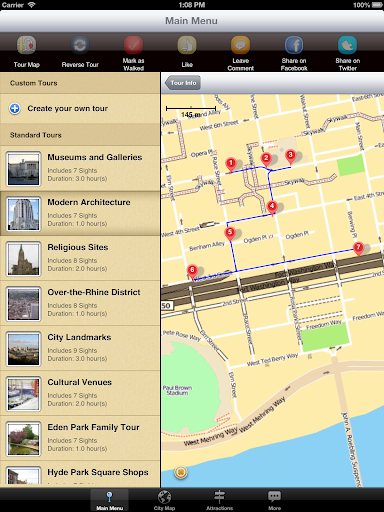This screenshot has width=384, height=512.
Task: Tap the Reverse Tour icon
Action: coord(80,45)
